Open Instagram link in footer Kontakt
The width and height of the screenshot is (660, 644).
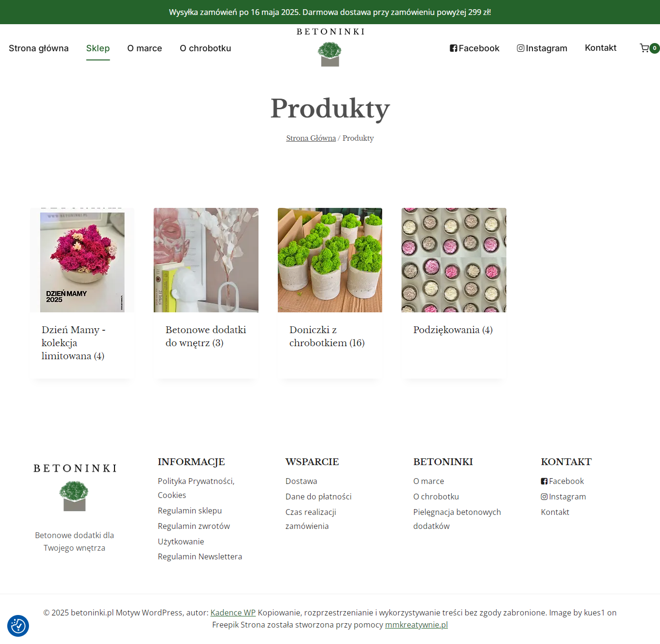click(563, 497)
